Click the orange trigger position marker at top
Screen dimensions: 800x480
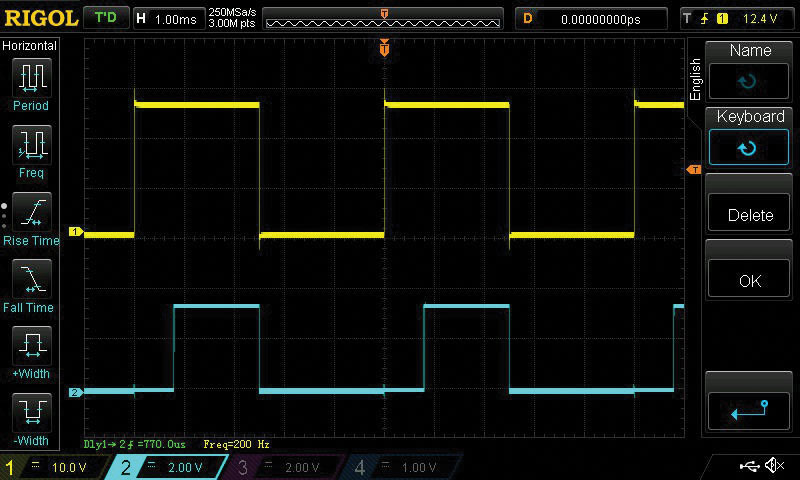[384, 48]
